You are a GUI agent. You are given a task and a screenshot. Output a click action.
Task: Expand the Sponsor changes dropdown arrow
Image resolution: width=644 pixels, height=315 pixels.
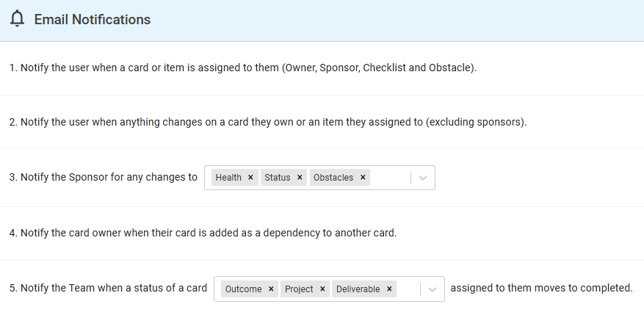[x=423, y=178]
